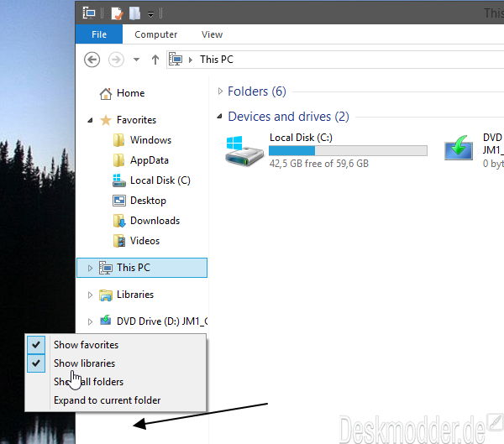Click the This PC computer icon in tree
The image size is (504, 444).
tap(106, 268)
